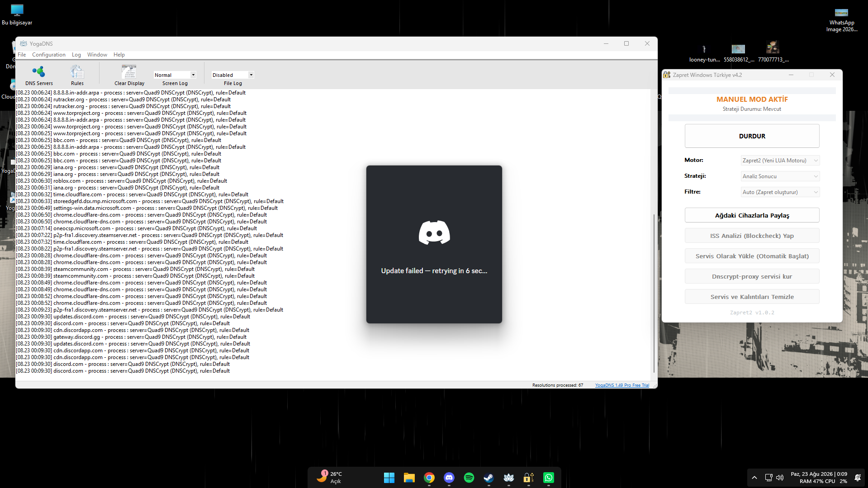Click the roblox.com log entry

[x=121, y=181]
